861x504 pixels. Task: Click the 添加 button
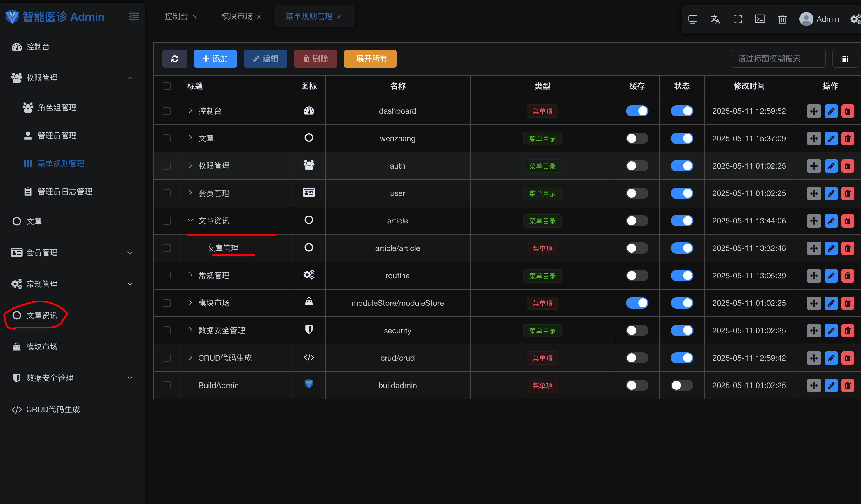(215, 59)
